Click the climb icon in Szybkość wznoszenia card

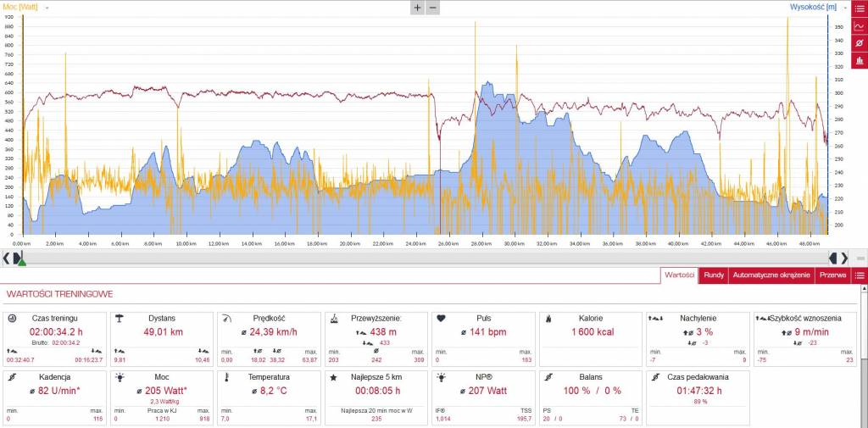[763, 319]
